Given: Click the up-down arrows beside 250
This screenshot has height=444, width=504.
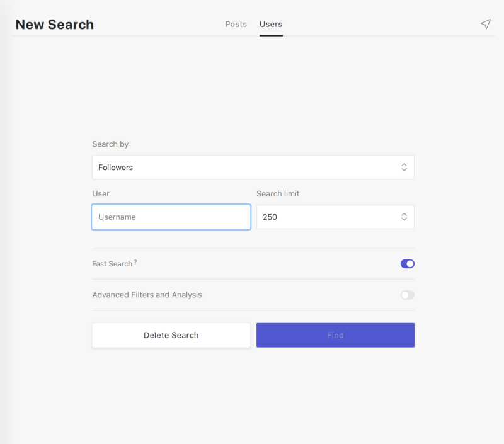Looking at the screenshot, I should [x=404, y=217].
